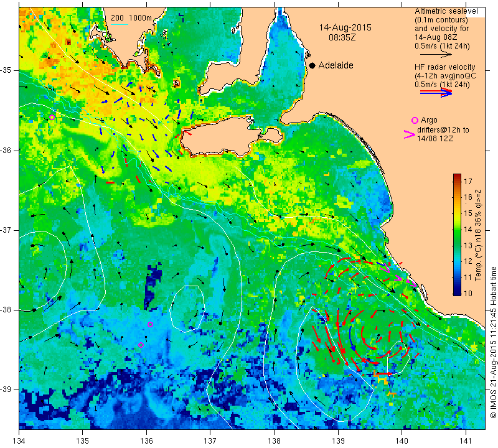Click the black Adelaide city marker dot
498x448 pixels.
point(312,65)
